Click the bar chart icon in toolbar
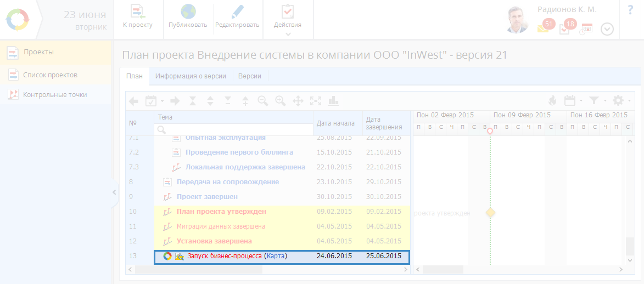 click(333, 101)
